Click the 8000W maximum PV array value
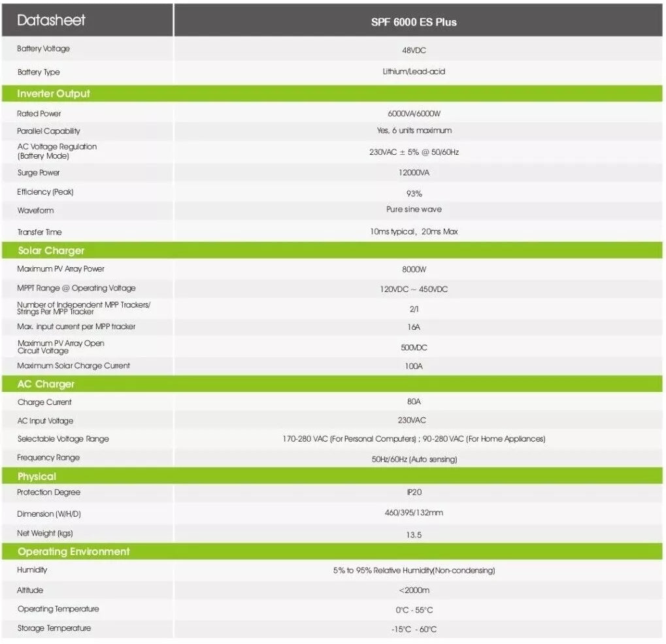 (414, 269)
